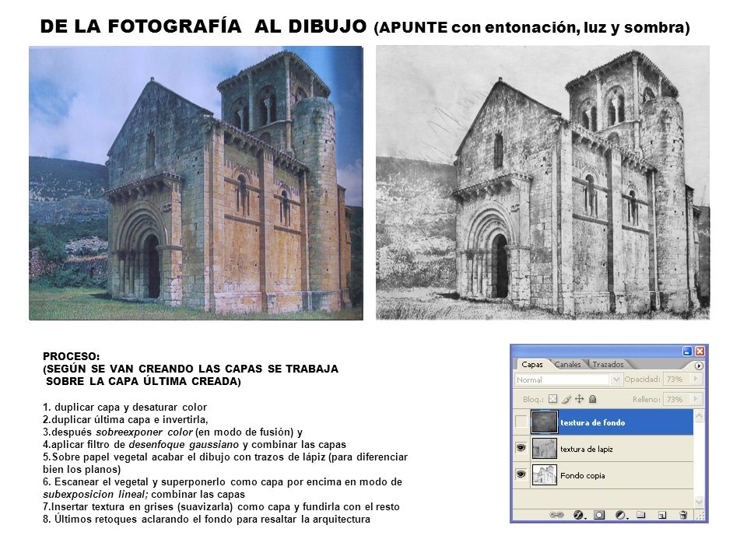747x560 pixels.
Task: Create a new layer group folder
Action: tap(640, 515)
